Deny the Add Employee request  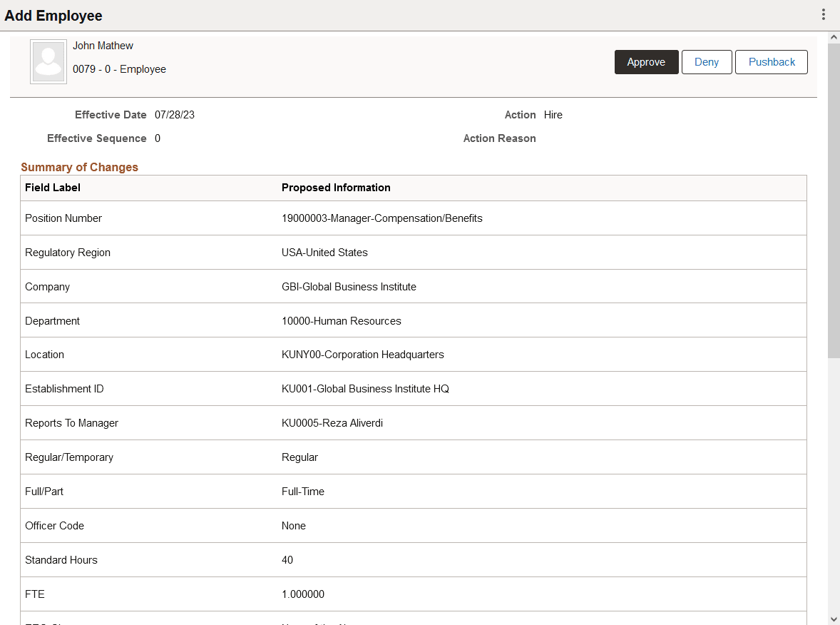[706, 62]
